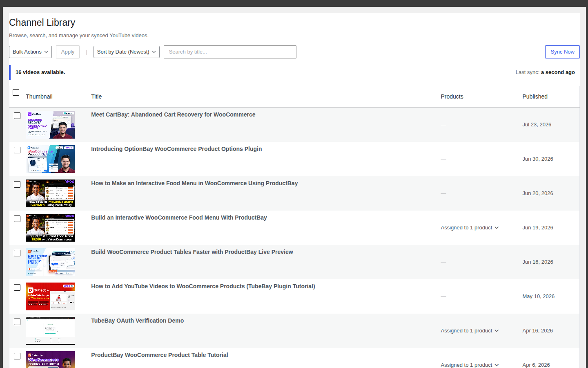588x368 pixels.
Task: Tick checkbox for TubeBay Plugin Tutorial video
Action: coord(17,287)
